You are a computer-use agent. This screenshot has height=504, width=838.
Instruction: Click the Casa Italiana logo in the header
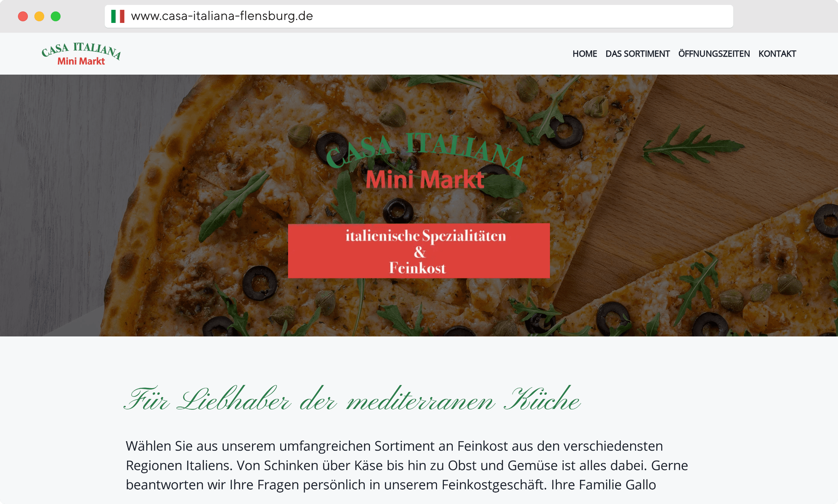81,54
